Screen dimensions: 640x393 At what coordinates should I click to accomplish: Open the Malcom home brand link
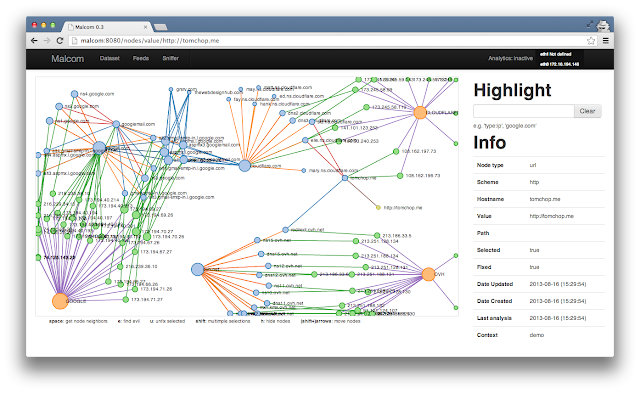(x=67, y=59)
